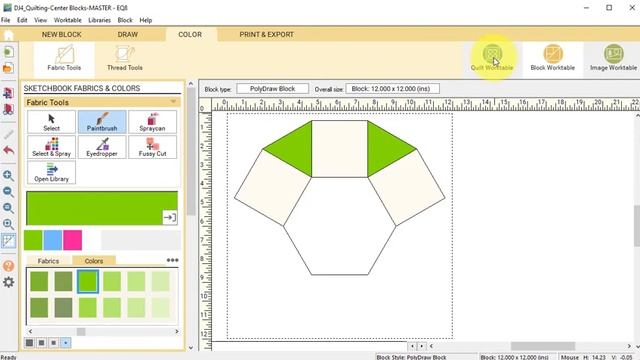Open the PRINT & EXPORT tab
Screen dimensions: 640x360
click(x=267, y=35)
